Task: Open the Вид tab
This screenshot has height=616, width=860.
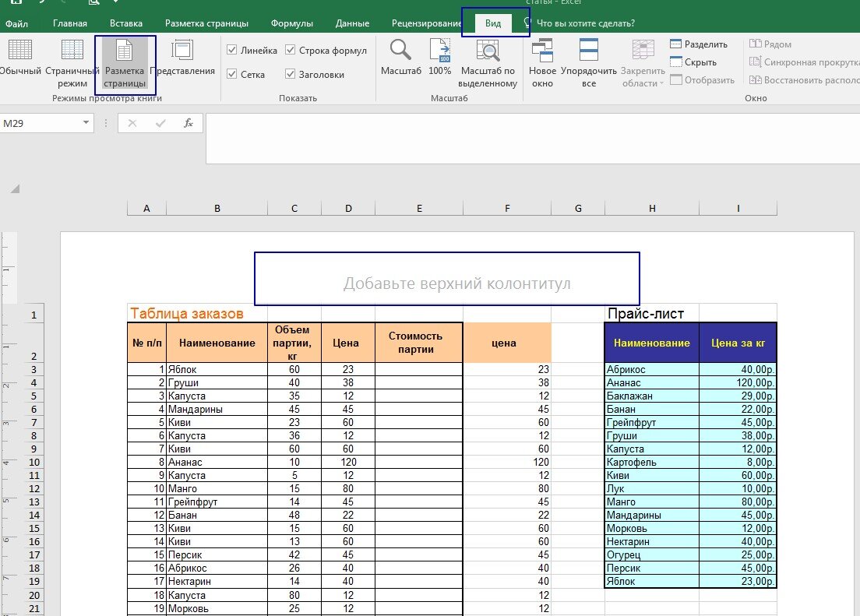Action: [x=493, y=23]
